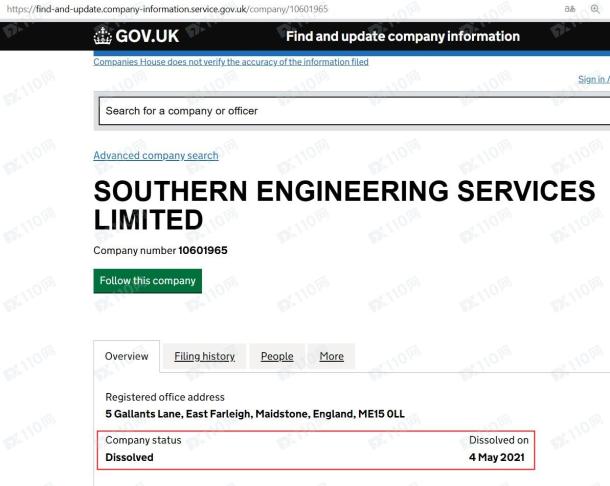This screenshot has width=610, height=486.
Task: Click the company number 10601965
Action: coord(203,250)
